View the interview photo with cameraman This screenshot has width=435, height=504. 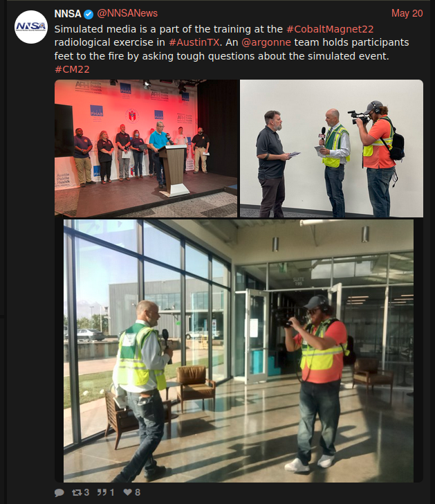coord(332,148)
